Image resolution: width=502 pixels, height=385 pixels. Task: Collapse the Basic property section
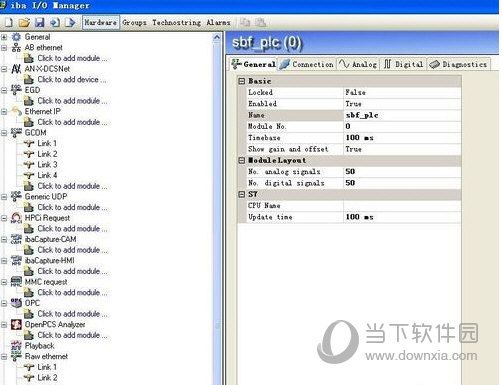click(x=242, y=81)
